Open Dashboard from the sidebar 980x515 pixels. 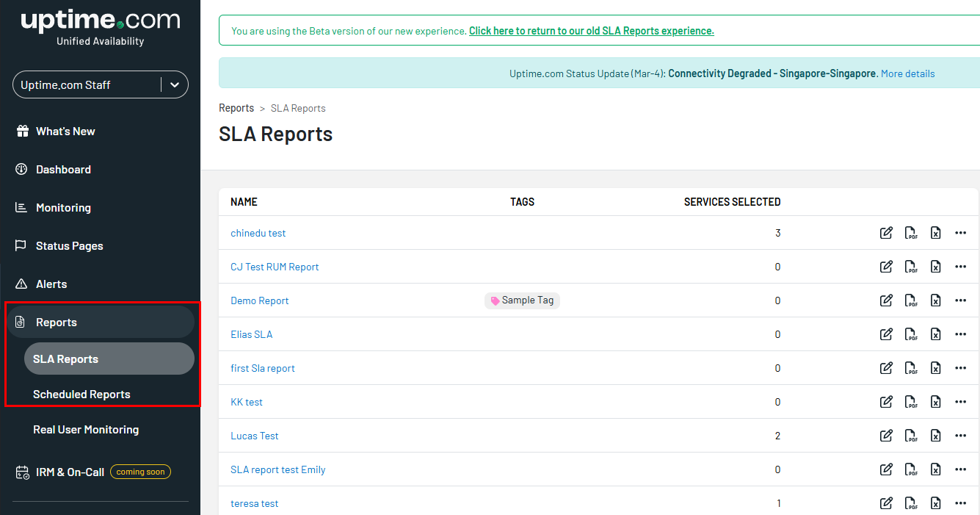(x=63, y=170)
